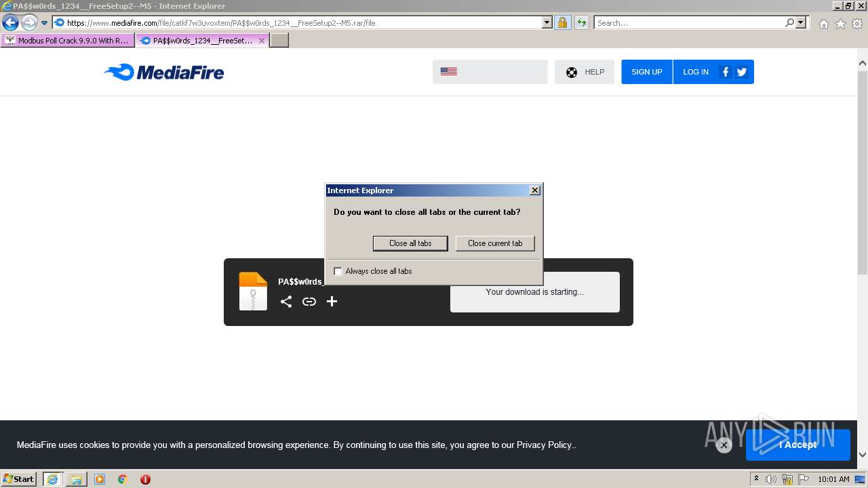Open file explorer taskbar icon
This screenshot has height=488, width=868.
coord(76,479)
